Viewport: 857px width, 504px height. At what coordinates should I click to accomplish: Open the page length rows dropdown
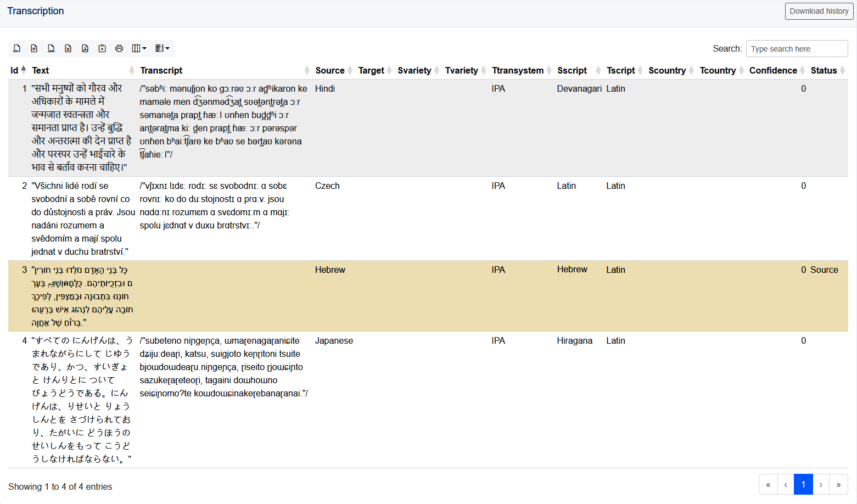point(163,48)
